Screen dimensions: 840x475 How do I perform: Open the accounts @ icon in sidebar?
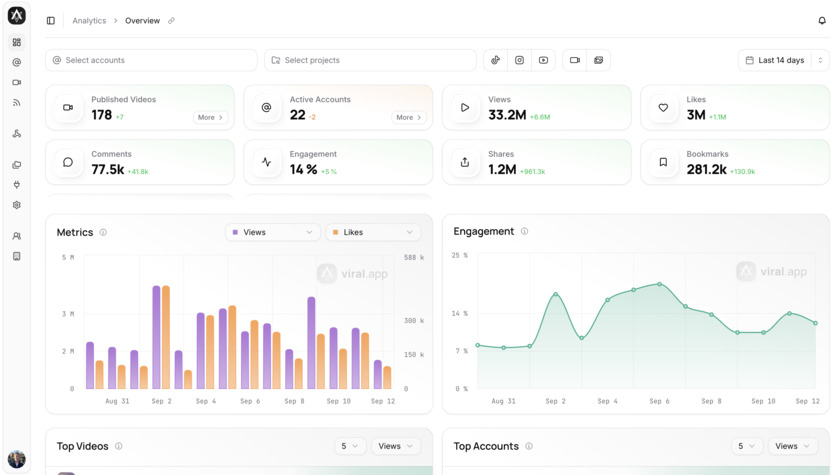17,63
